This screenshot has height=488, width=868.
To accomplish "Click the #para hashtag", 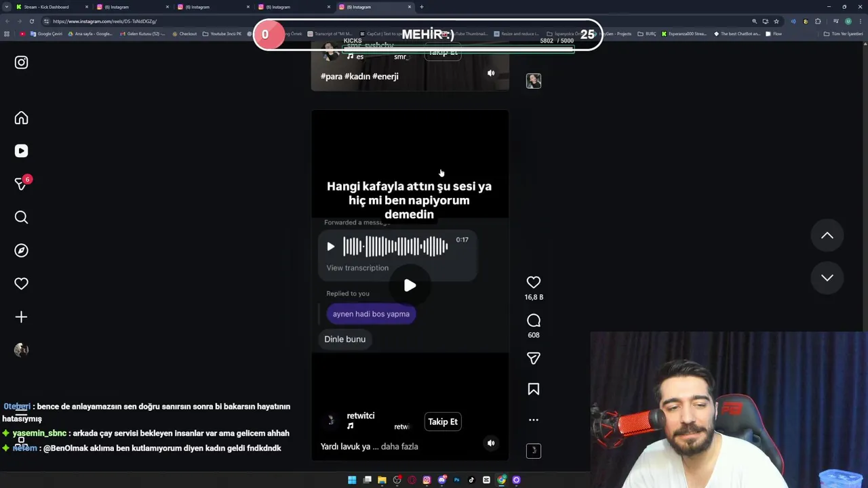I will coord(332,77).
